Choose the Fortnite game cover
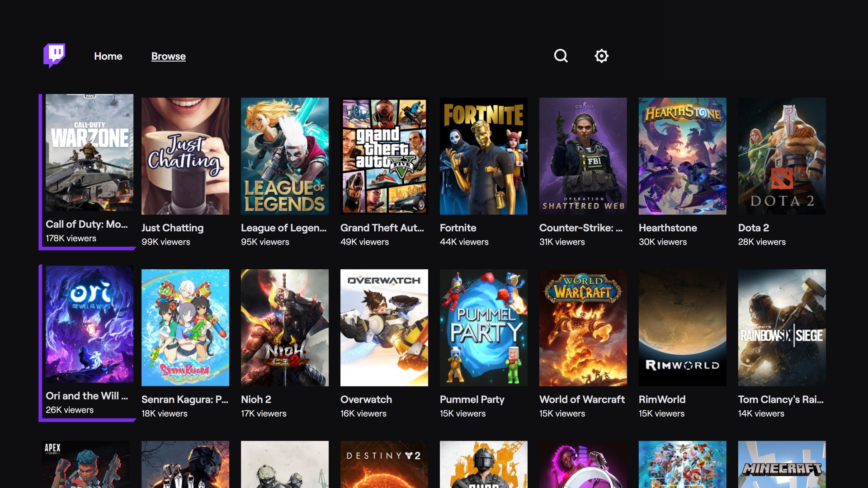The image size is (868, 488). coord(483,156)
